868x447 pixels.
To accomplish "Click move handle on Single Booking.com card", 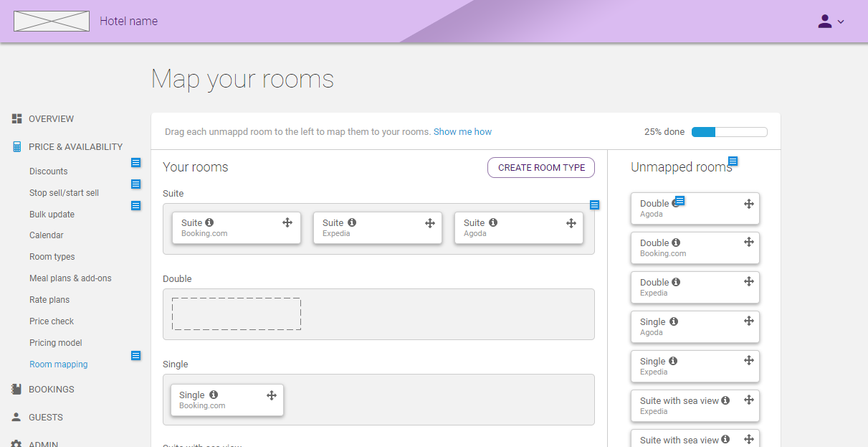I will pyautogui.click(x=272, y=395).
